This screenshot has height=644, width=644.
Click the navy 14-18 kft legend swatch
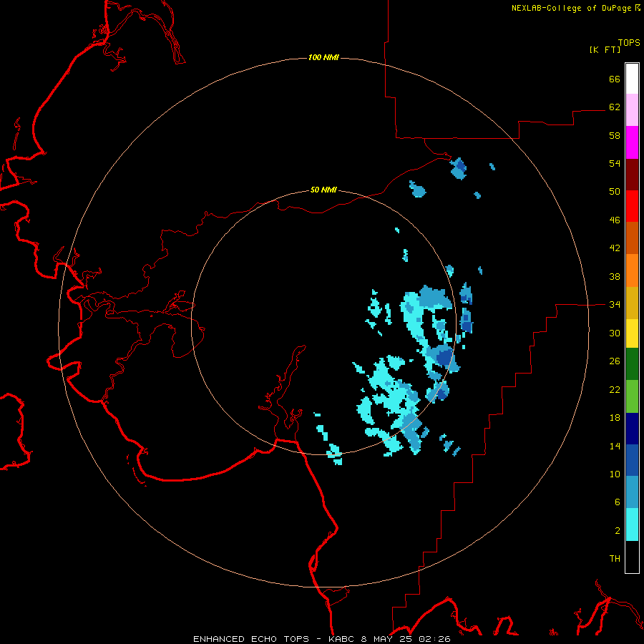632,429
